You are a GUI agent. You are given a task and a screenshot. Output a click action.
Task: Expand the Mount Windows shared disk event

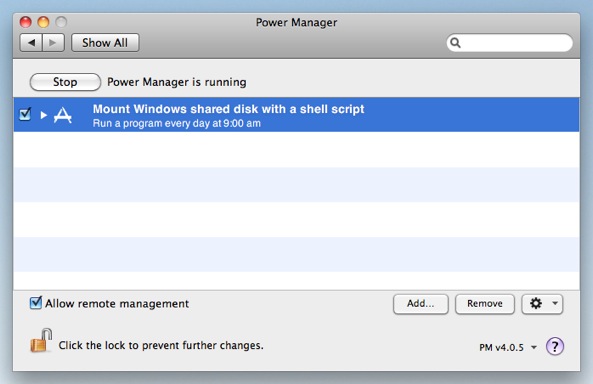[43, 115]
